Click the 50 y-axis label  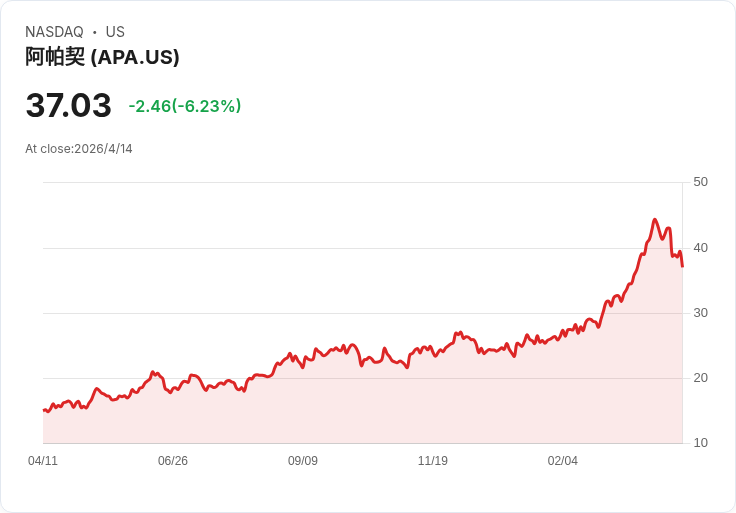coord(701,182)
